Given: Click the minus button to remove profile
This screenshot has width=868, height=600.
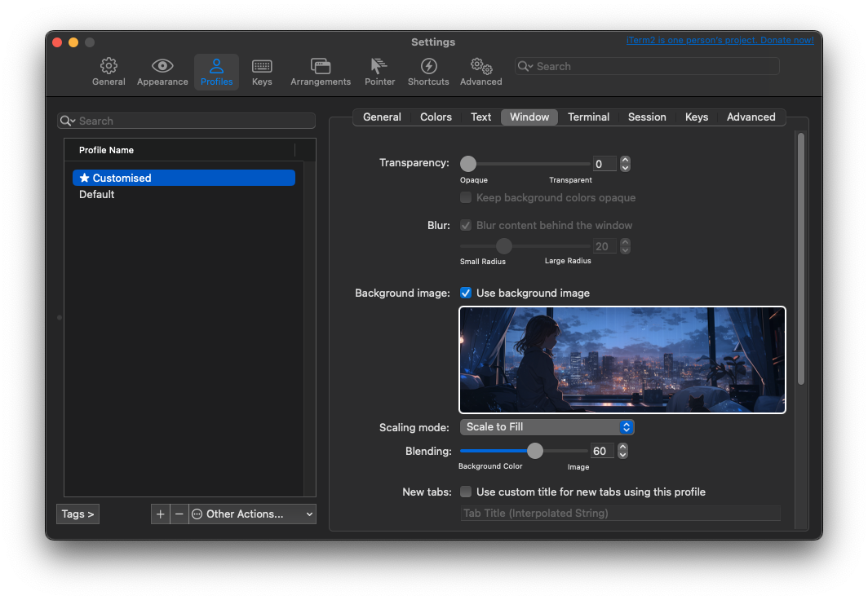Looking at the screenshot, I should [x=179, y=514].
